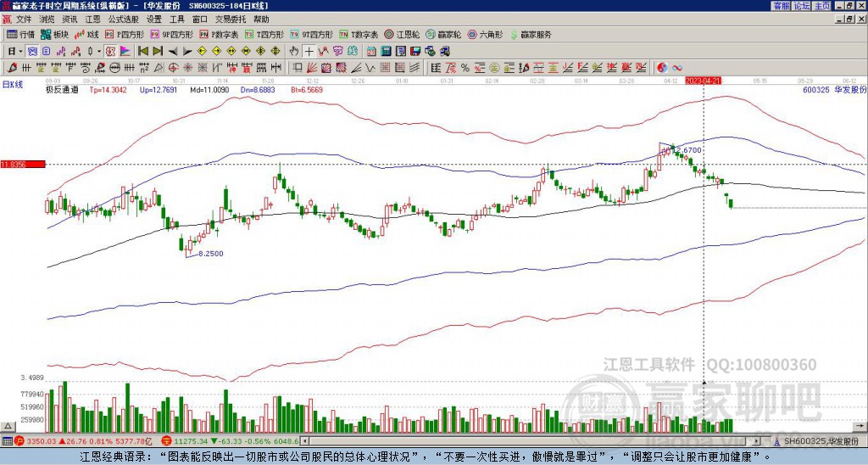Open the T数字表 tool
868x465 pixels.
[x=359, y=35]
